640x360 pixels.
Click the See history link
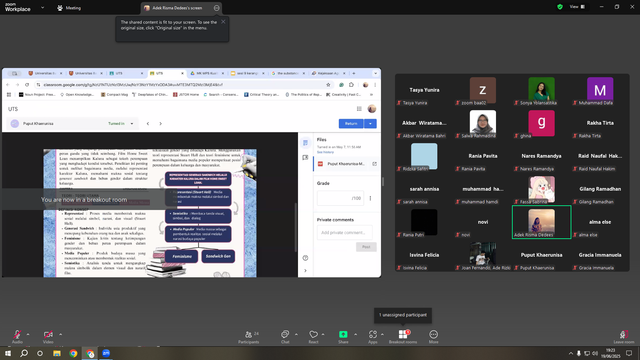point(325,152)
